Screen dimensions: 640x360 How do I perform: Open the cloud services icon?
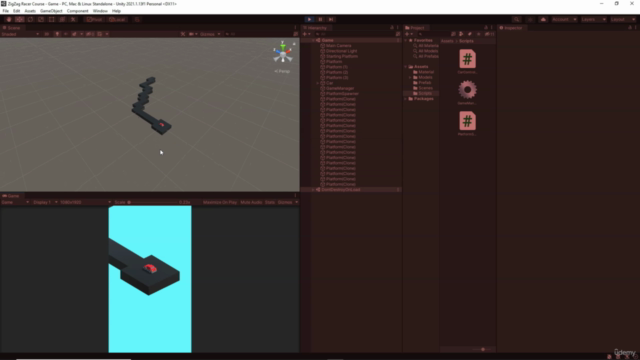click(x=543, y=19)
